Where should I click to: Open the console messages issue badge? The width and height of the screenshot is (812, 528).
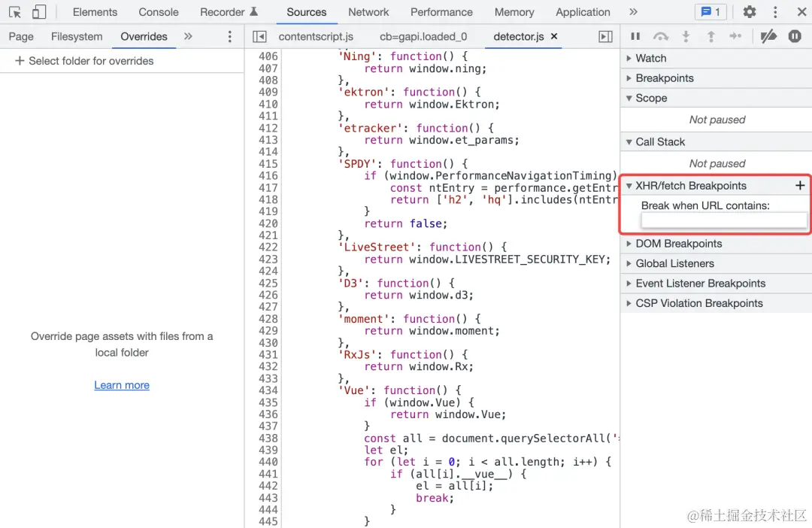pyautogui.click(x=711, y=11)
